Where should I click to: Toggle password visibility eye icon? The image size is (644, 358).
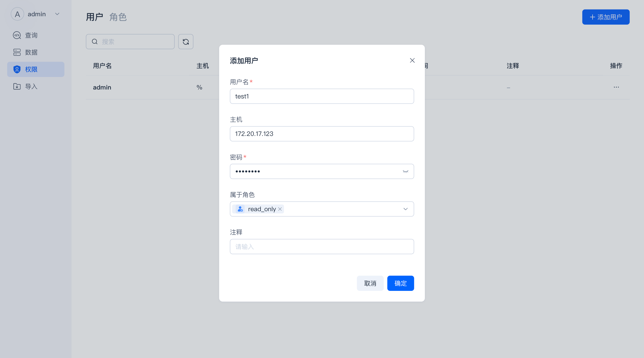click(x=405, y=171)
